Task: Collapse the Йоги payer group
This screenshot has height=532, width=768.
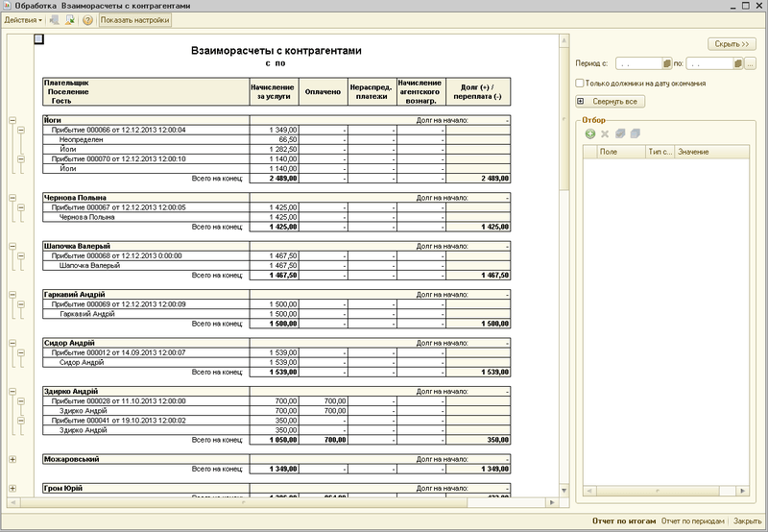Action: click(x=12, y=121)
